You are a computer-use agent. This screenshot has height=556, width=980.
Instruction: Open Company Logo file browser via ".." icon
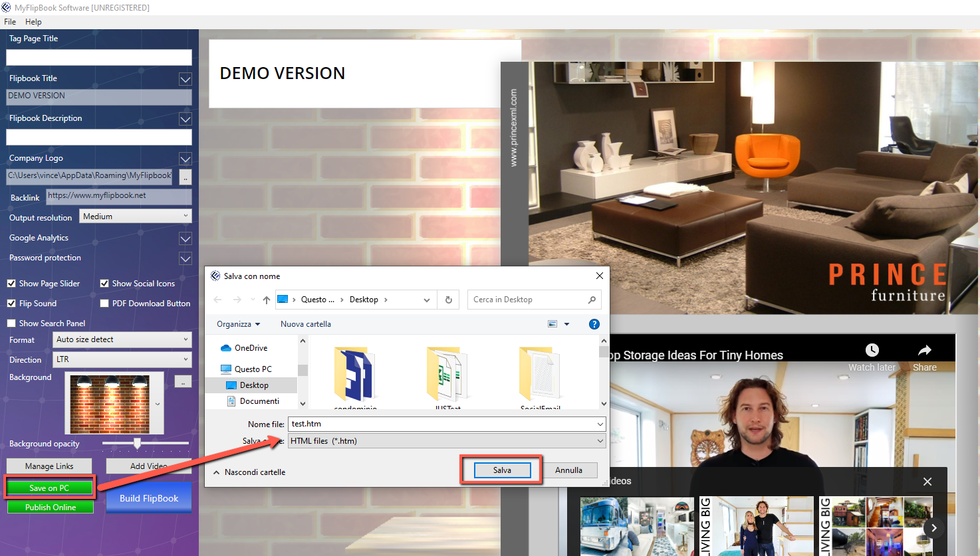point(185,176)
